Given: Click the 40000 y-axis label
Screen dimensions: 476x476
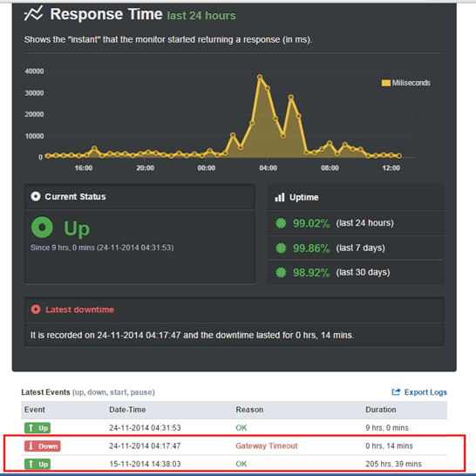Looking at the screenshot, I should (34, 71).
